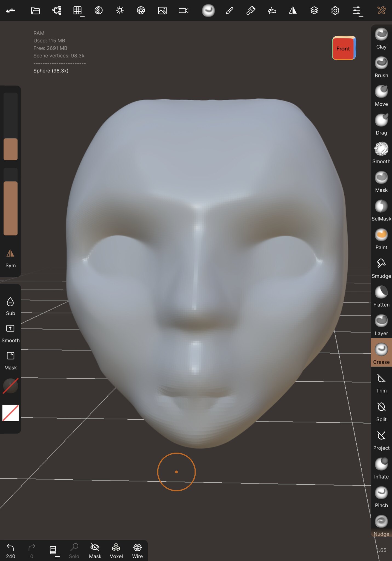
Task: Toggle Sub subtract mode
Action: pyautogui.click(x=10, y=307)
